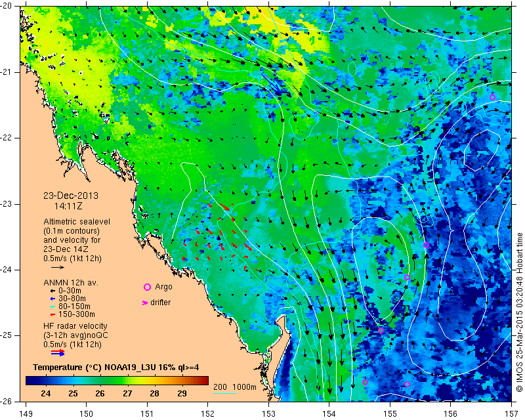Click the 'Altimetric sealevel' legend text
This screenshot has width=525, height=420.
tap(77, 222)
